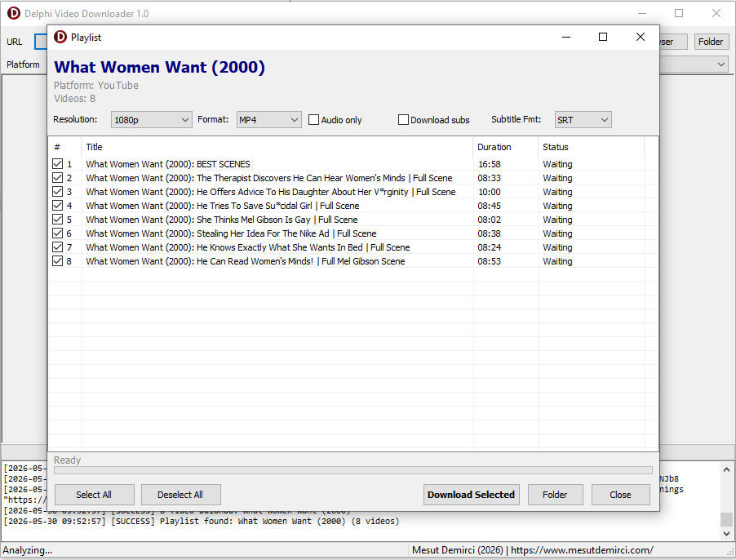
Task: Toggle checkbox for video 4 row
Action: point(57,206)
